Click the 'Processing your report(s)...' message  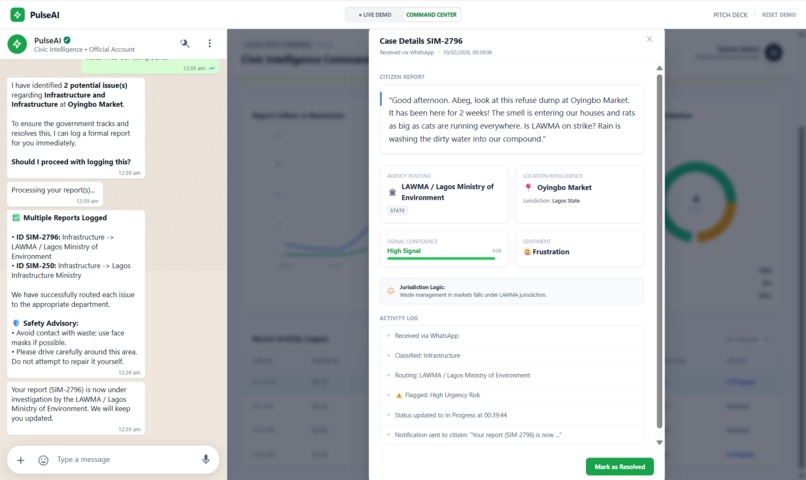pyautogui.click(x=54, y=194)
